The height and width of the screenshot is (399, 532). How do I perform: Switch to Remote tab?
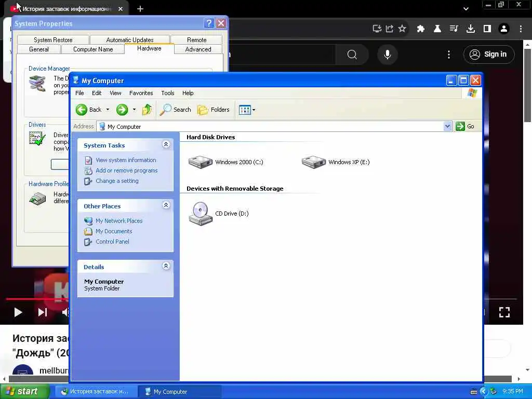197,39
